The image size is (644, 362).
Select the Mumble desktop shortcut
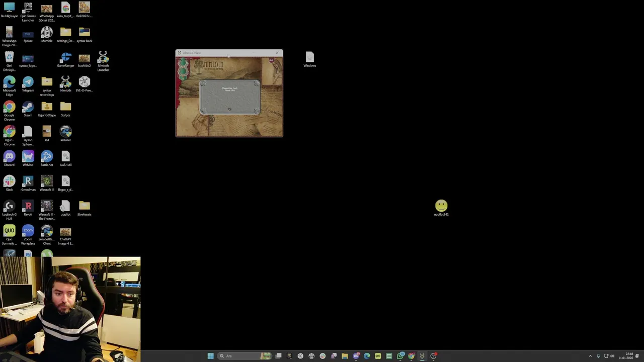click(x=47, y=35)
